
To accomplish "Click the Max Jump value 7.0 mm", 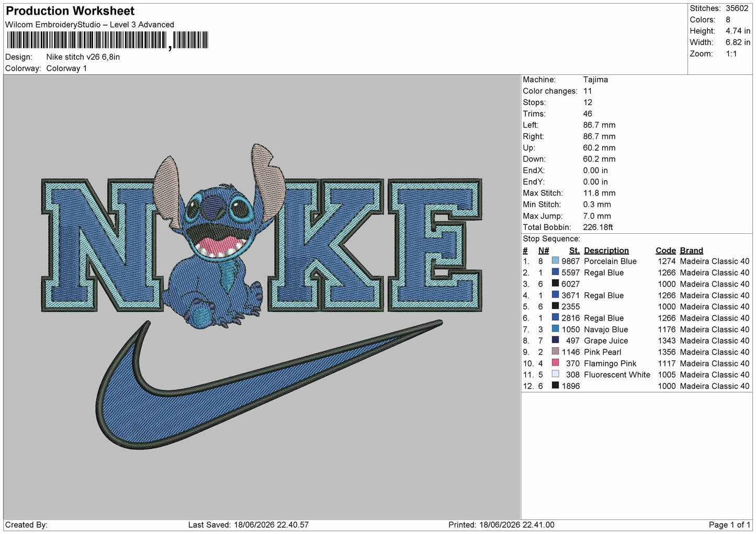I will click(x=597, y=216).
